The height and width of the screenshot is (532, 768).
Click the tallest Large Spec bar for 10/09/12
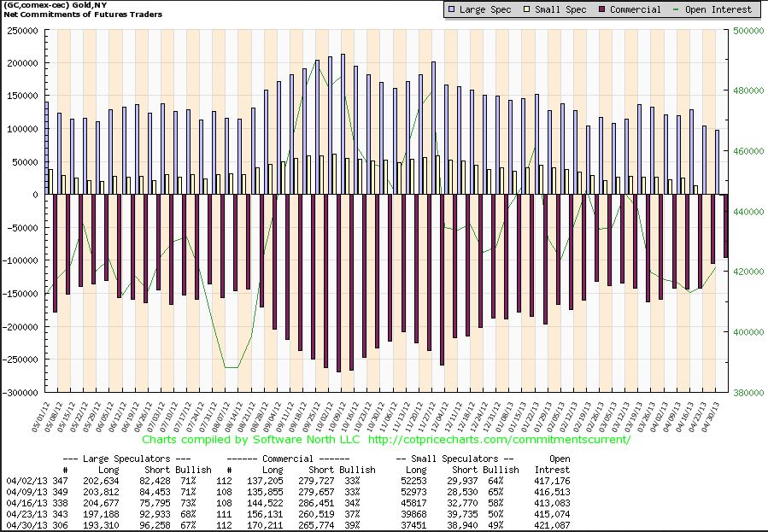(343, 125)
